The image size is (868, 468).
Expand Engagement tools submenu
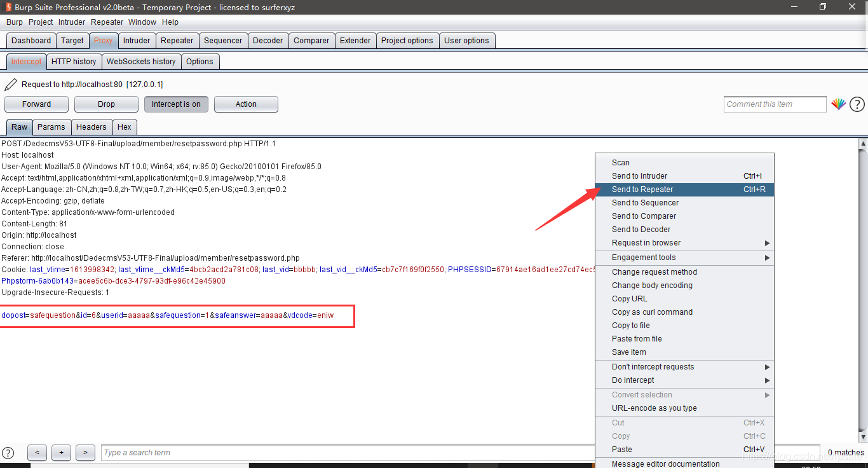(x=684, y=258)
